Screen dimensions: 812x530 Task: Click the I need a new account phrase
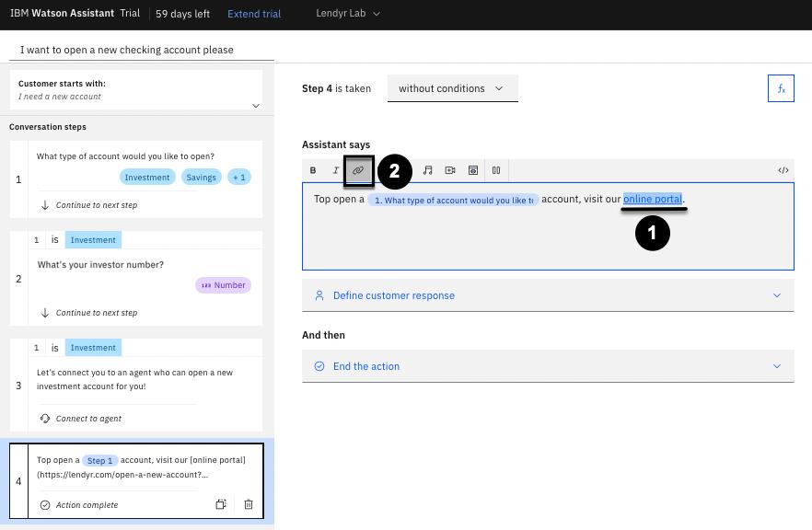coord(60,97)
